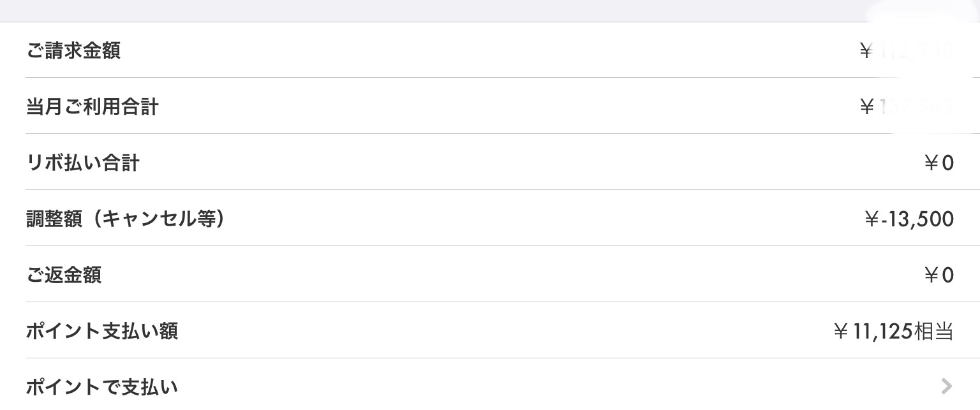
Task: Select the divider line under 調整額（キャンセル等）
Action: (503, 245)
